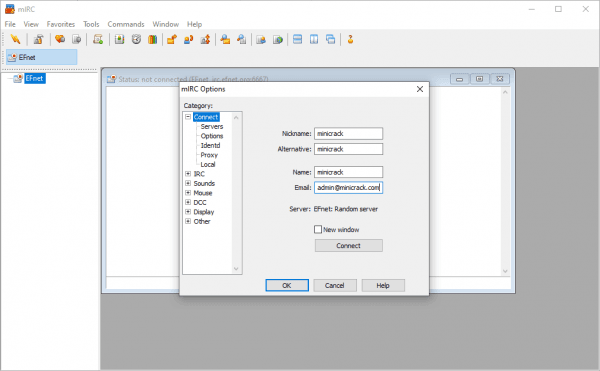Select Proxy in the category tree
Image resolution: width=600 pixels, height=371 pixels.
tap(209, 155)
